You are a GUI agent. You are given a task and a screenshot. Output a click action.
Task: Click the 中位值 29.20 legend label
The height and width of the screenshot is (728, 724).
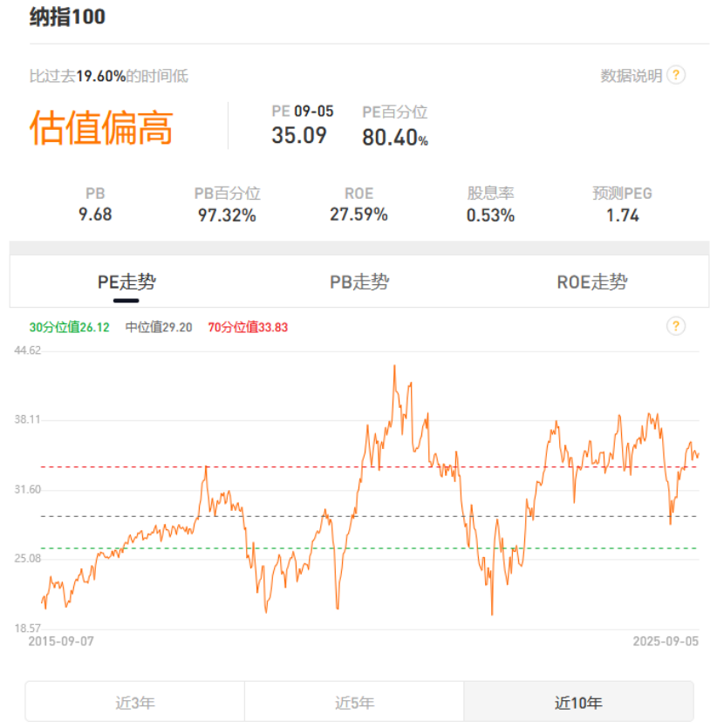point(159,328)
